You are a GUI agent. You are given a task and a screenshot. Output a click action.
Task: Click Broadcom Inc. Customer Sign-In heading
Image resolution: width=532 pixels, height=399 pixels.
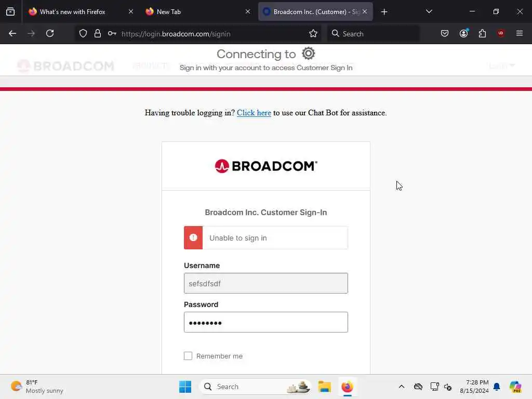tap(266, 212)
